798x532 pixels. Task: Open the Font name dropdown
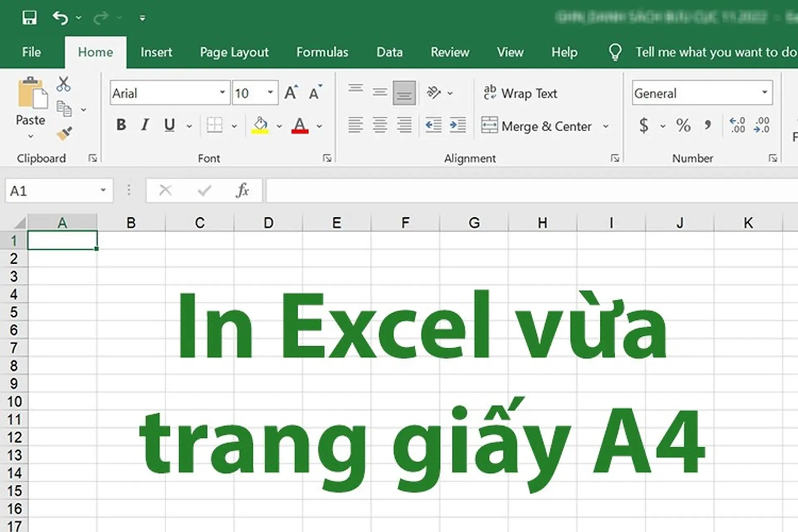coord(223,92)
